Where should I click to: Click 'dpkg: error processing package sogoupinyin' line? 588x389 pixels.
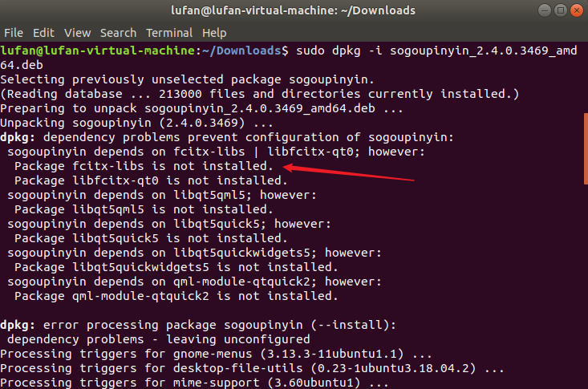[198, 325]
